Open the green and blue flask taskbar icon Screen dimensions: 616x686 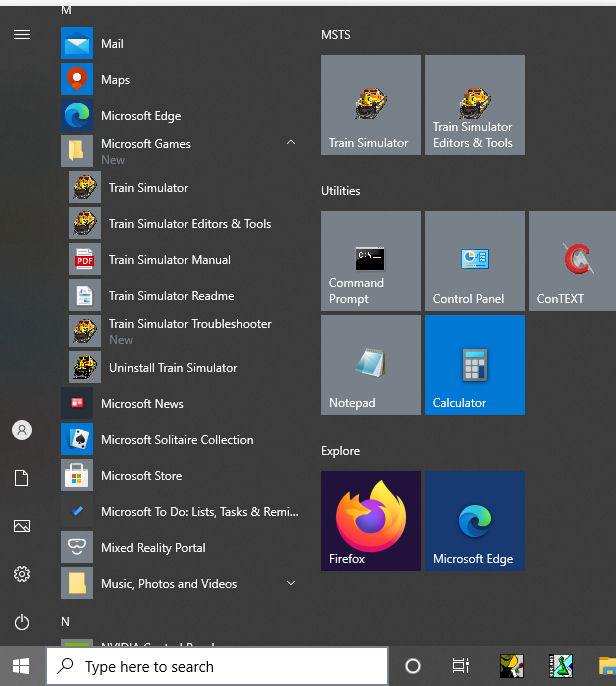(x=561, y=666)
